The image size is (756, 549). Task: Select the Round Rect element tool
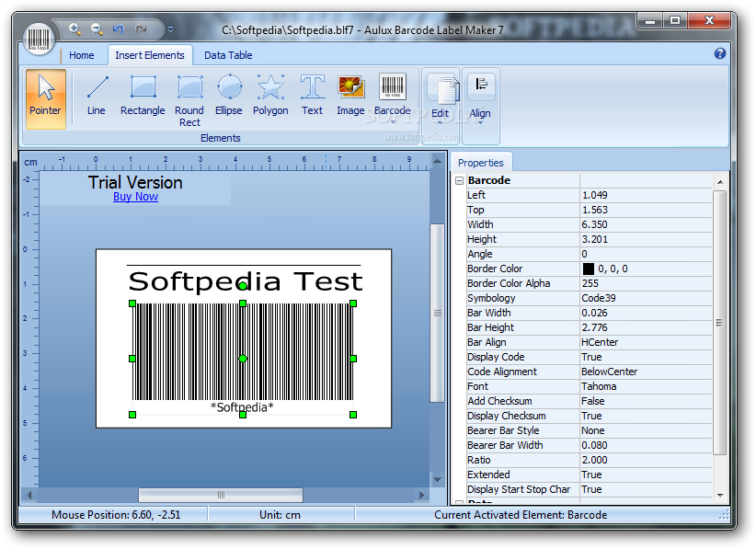click(x=189, y=101)
